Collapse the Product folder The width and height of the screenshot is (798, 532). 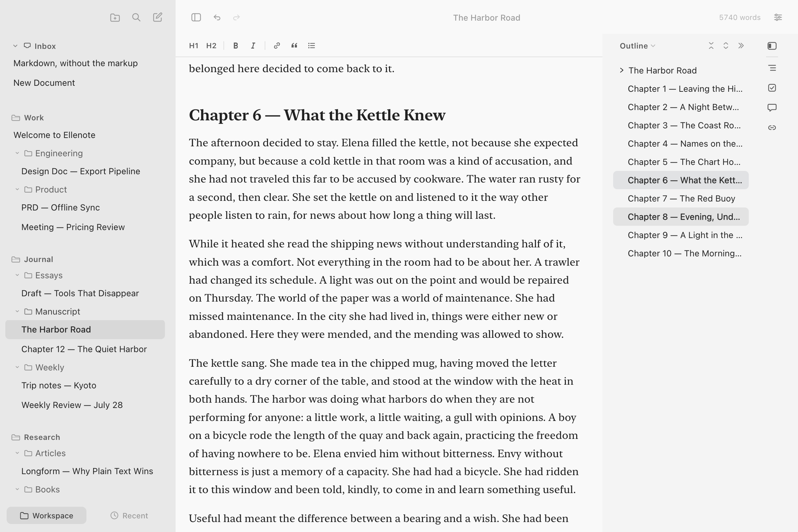[x=17, y=189]
